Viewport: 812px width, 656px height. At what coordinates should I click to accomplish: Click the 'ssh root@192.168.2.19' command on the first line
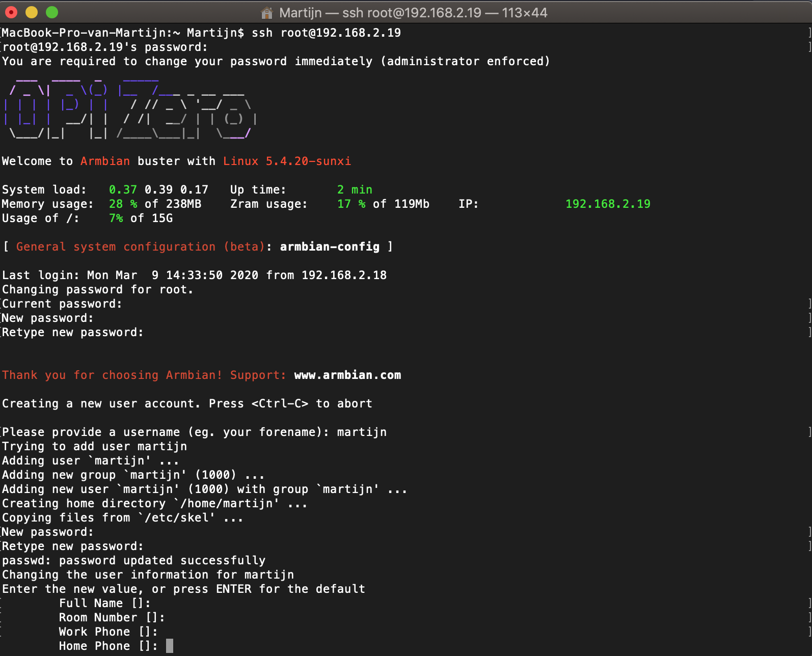click(326, 33)
